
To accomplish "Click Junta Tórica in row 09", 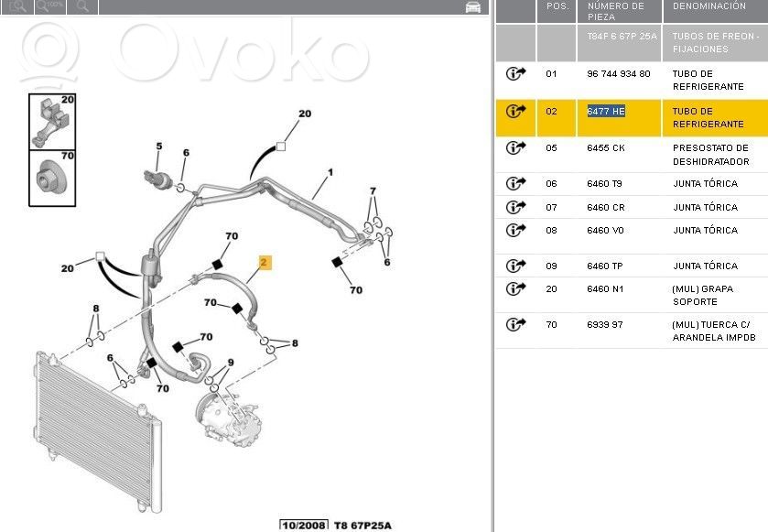I will [706, 266].
